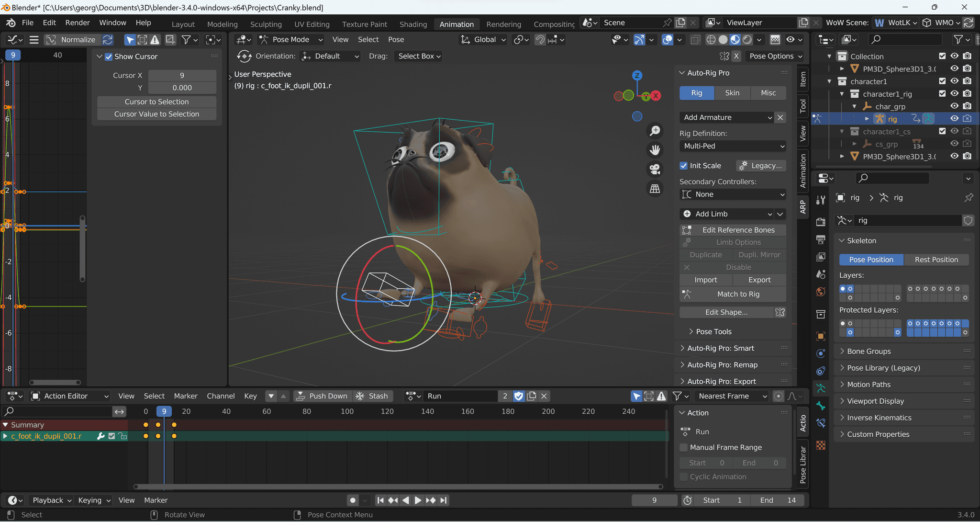Open the Multi-Ped rig definition dropdown
Image resolution: width=980 pixels, height=522 pixels.
coord(733,146)
